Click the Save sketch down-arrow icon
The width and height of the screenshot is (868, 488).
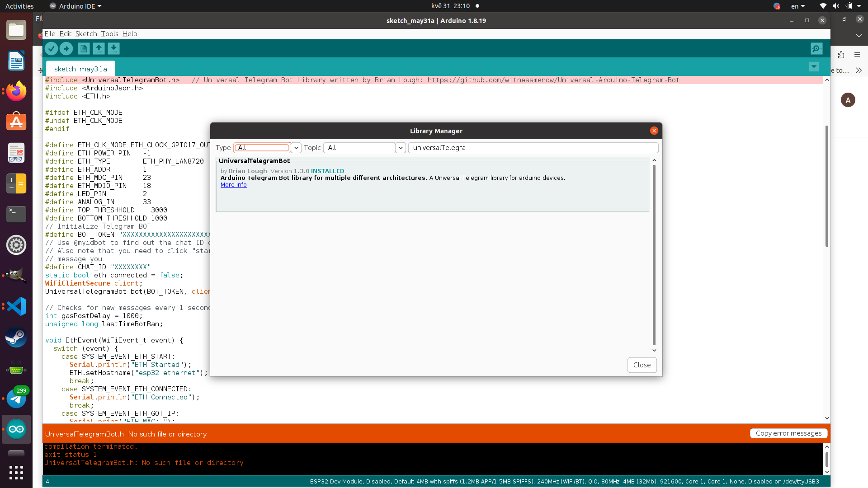click(x=113, y=49)
